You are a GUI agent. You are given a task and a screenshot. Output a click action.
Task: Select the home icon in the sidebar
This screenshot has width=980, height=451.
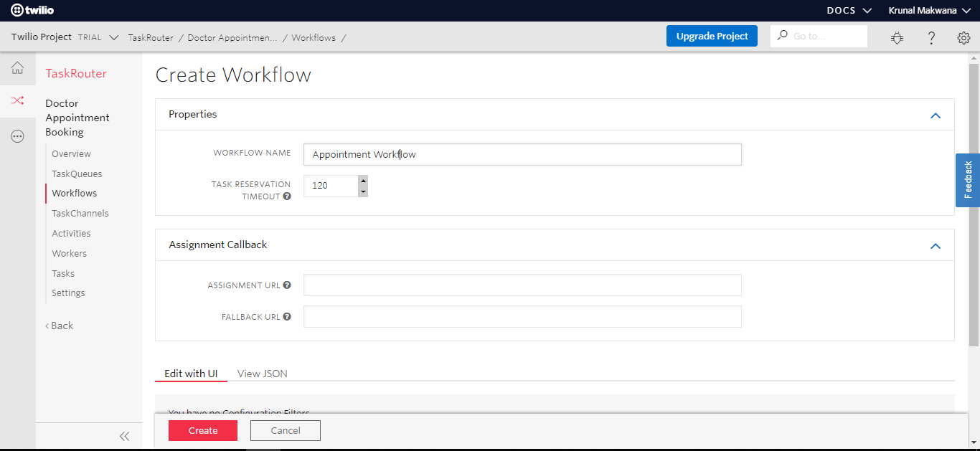click(x=17, y=67)
